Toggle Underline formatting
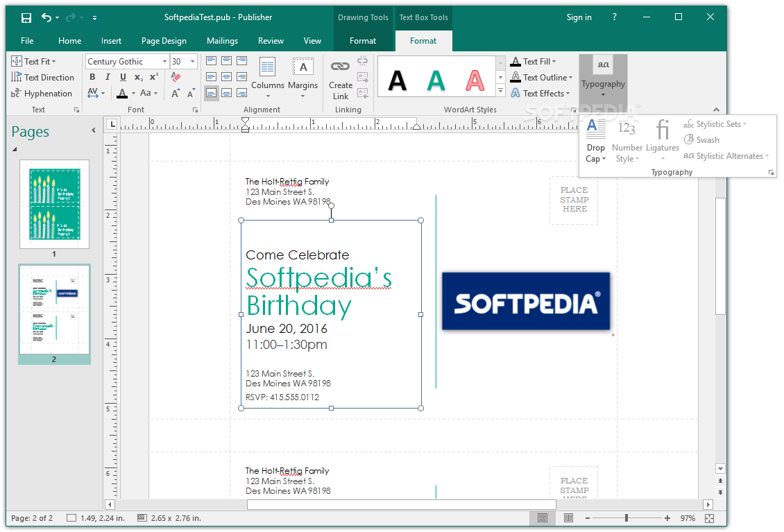Screen dimensions: 784x532 click(x=123, y=77)
